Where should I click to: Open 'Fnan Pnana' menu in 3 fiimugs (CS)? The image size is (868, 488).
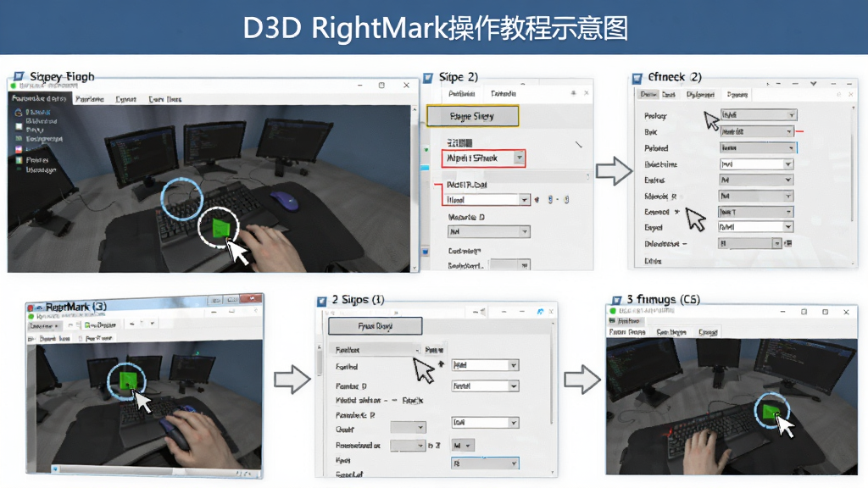(627, 332)
